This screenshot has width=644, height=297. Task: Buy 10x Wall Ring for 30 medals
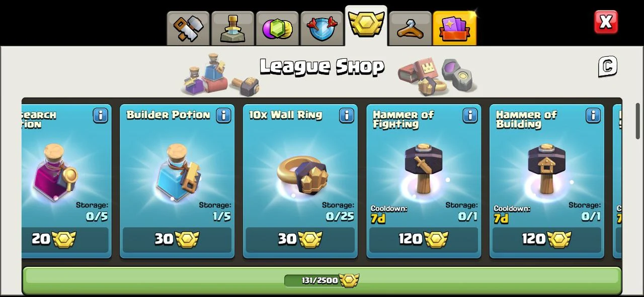pyautogui.click(x=300, y=239)
